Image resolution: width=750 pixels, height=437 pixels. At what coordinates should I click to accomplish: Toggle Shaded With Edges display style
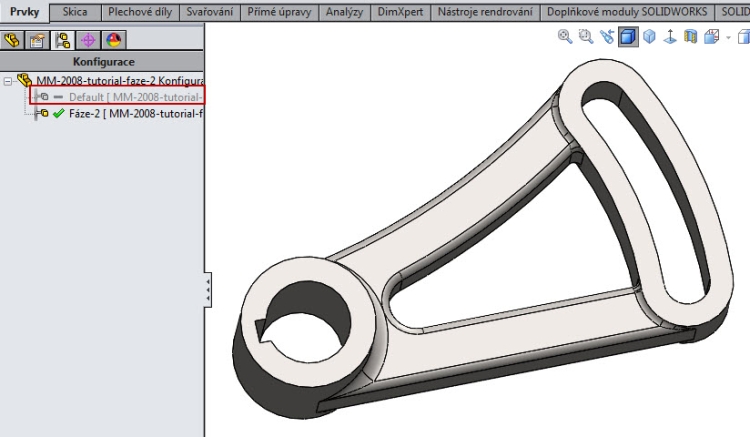[x=628, y=37]
